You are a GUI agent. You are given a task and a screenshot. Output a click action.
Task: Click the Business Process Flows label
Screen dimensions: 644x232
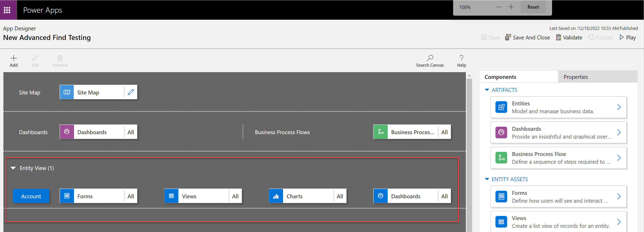pos(282,132)
